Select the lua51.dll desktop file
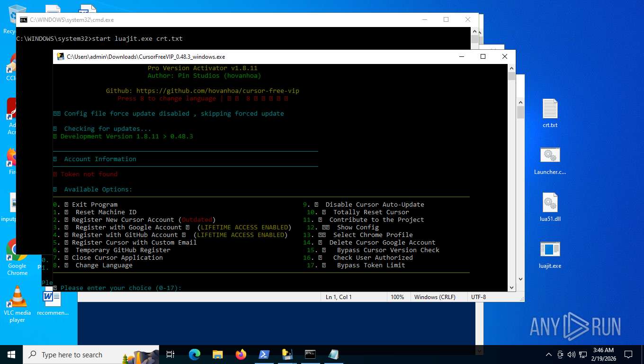 point(550,208)
